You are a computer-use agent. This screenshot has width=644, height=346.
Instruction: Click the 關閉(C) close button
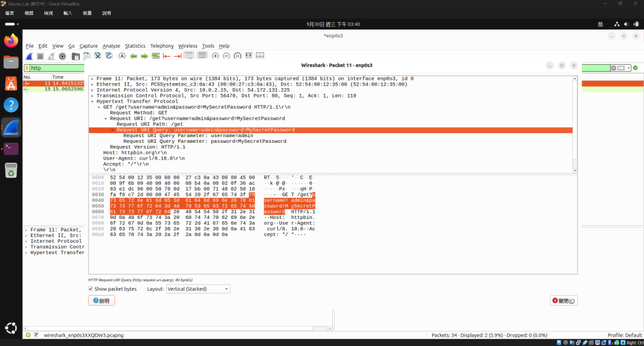point(564,301)
